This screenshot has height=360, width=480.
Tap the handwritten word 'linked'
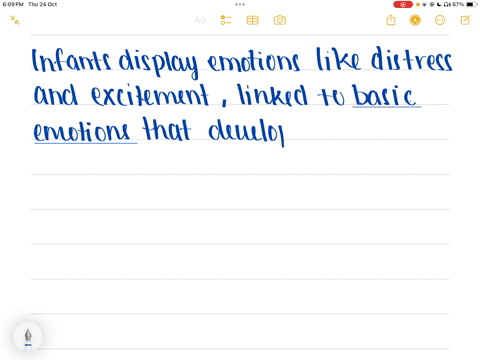tap(272, 95)
